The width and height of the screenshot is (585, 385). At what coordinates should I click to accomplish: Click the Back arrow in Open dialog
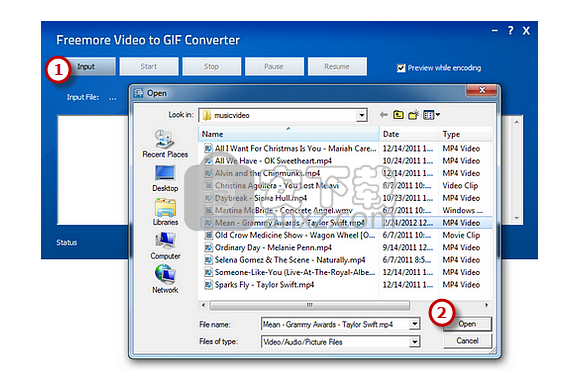click(x=383, y=115)
